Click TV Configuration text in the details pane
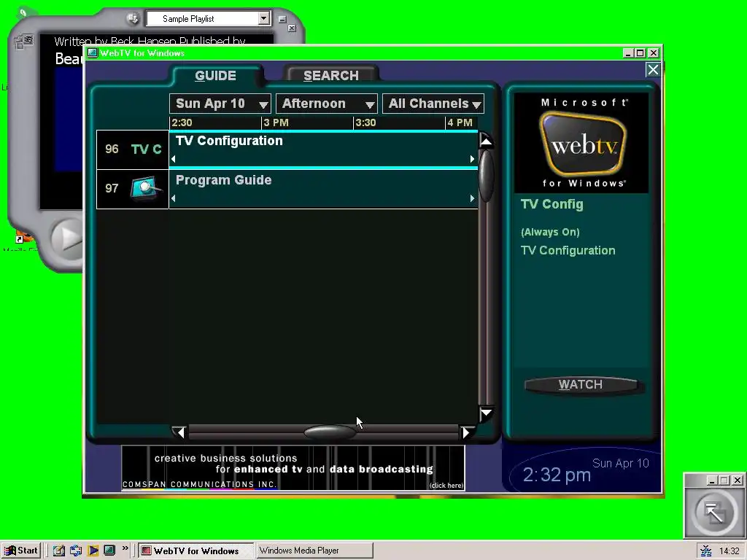Image resolution: width=747 pixels, height=560 pixels. click(x=568, y=251)
